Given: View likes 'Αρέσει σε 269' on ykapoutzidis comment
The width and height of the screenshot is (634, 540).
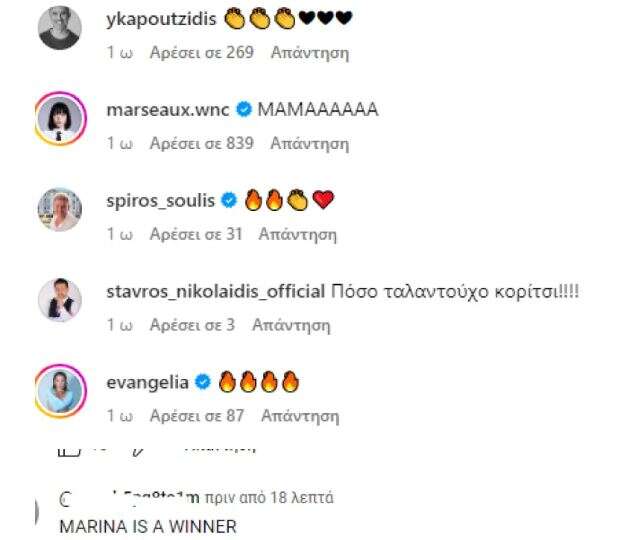Looking at the screenshot, I should click(201, 53).
